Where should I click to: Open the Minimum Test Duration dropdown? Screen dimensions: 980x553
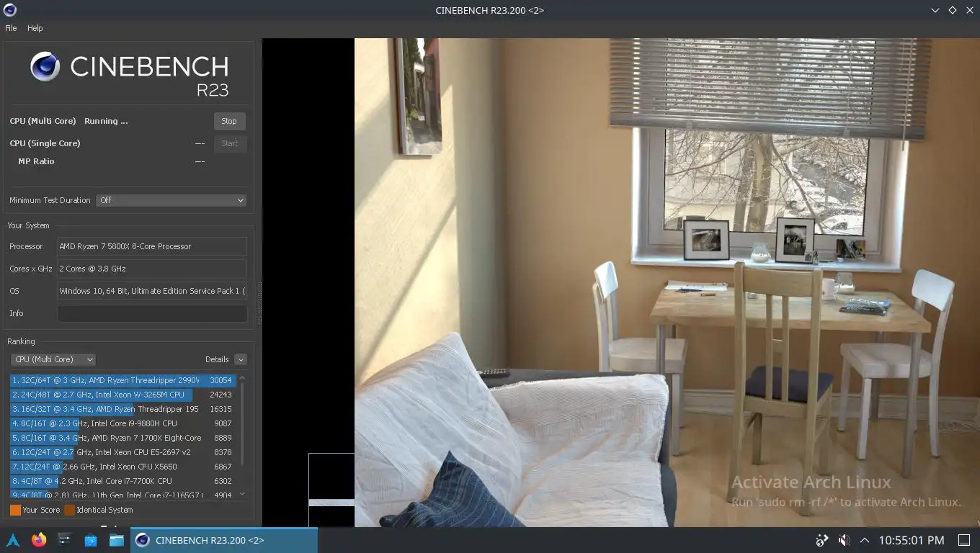click(x=171, y=200)
